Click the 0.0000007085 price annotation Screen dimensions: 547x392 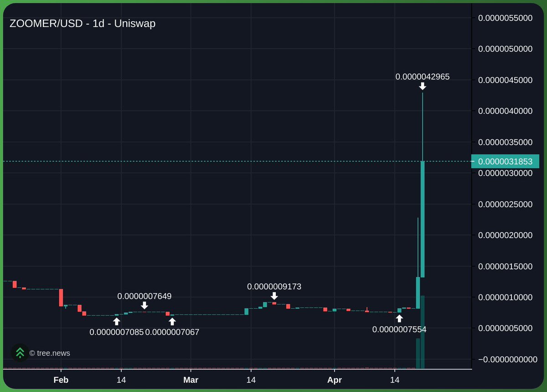pos(117,332)
